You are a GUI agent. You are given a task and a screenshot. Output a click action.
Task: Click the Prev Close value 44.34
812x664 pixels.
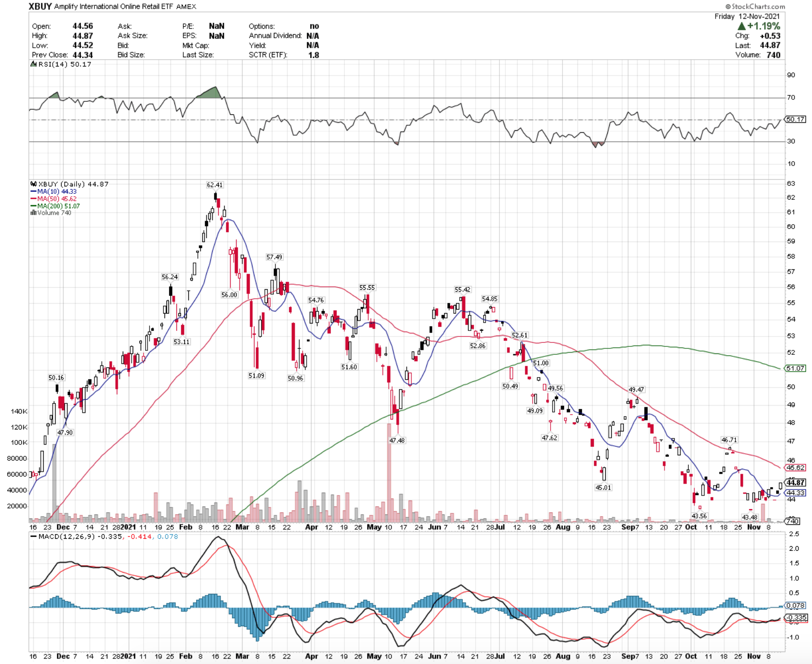(82, 55)
